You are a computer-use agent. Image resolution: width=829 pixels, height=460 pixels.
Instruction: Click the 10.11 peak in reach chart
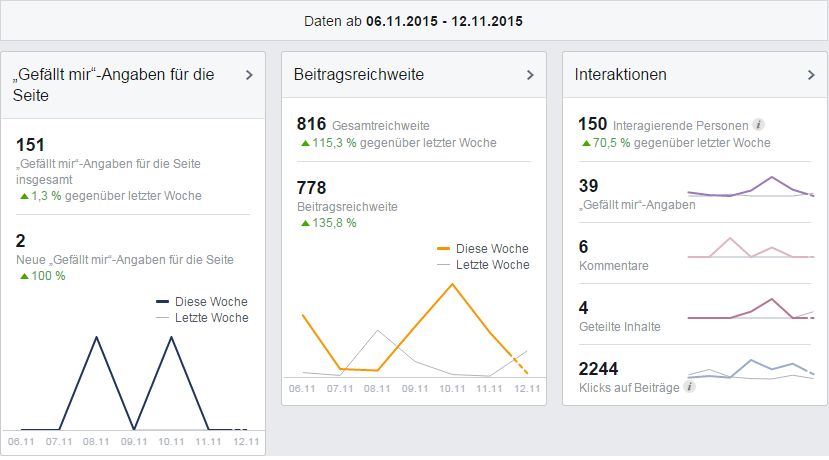coord(453,284)
